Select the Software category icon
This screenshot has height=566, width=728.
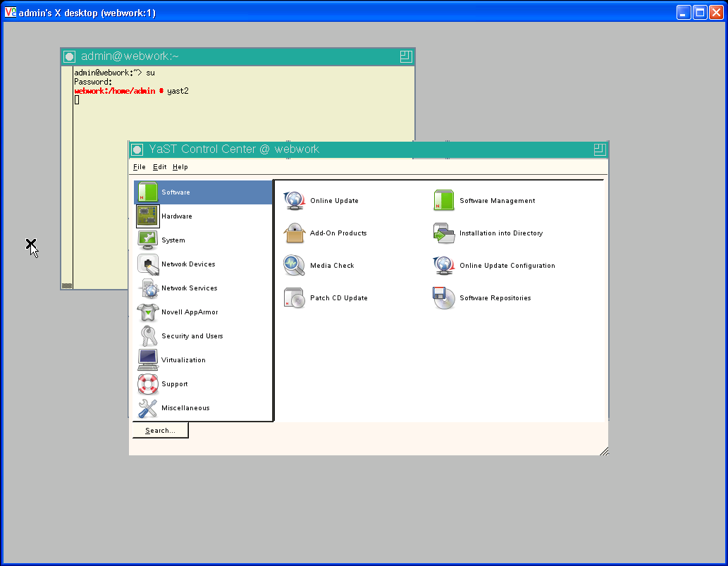coord(147,192)
